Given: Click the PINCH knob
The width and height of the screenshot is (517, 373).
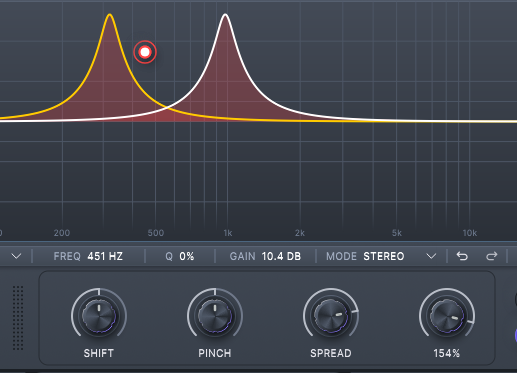Looking at the screenshot, I should click(215, 315).
